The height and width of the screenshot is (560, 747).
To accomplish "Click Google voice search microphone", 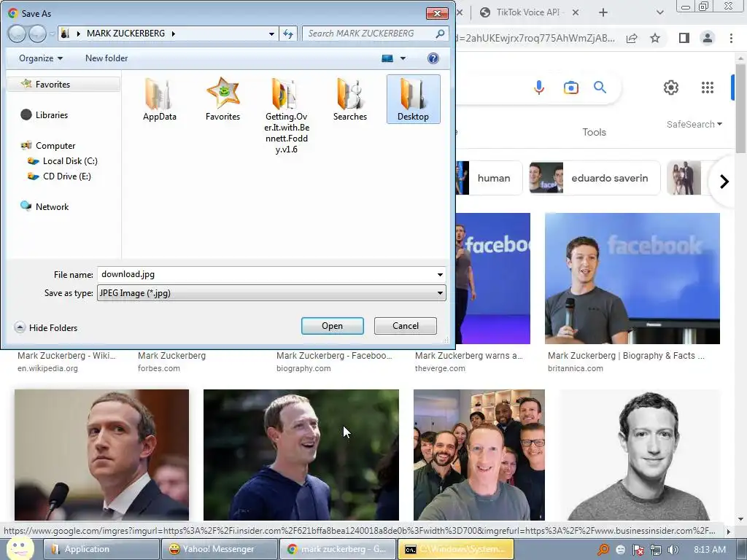I will point(539,87).
